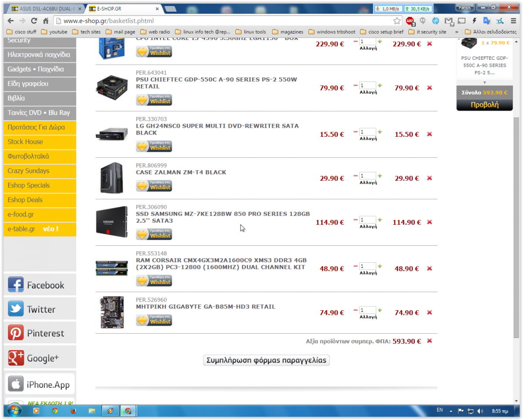Open the Google+ social button

point(40,358)
